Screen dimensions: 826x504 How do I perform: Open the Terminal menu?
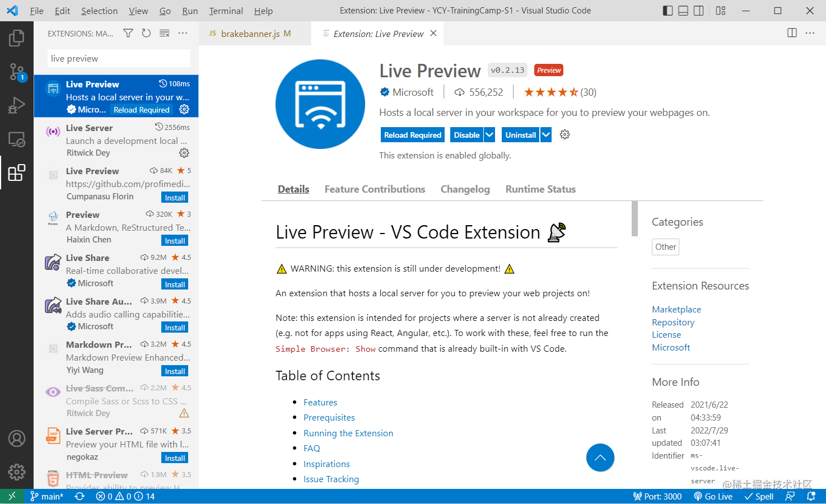(x=226, y=11)
